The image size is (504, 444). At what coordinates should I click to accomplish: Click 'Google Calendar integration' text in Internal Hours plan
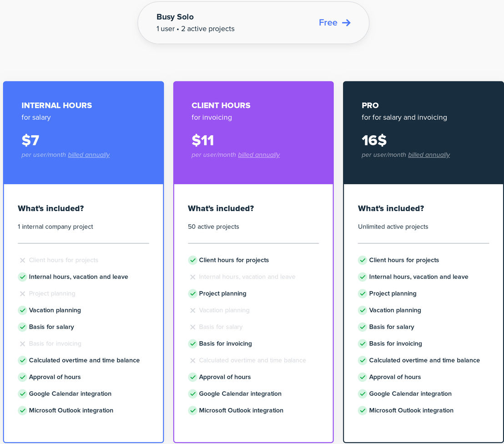click(x=70, y=394)
